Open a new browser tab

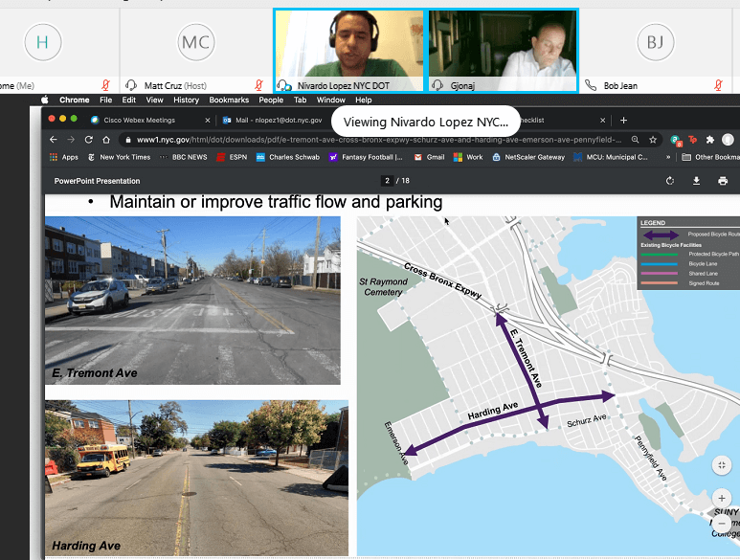(623, 121)
